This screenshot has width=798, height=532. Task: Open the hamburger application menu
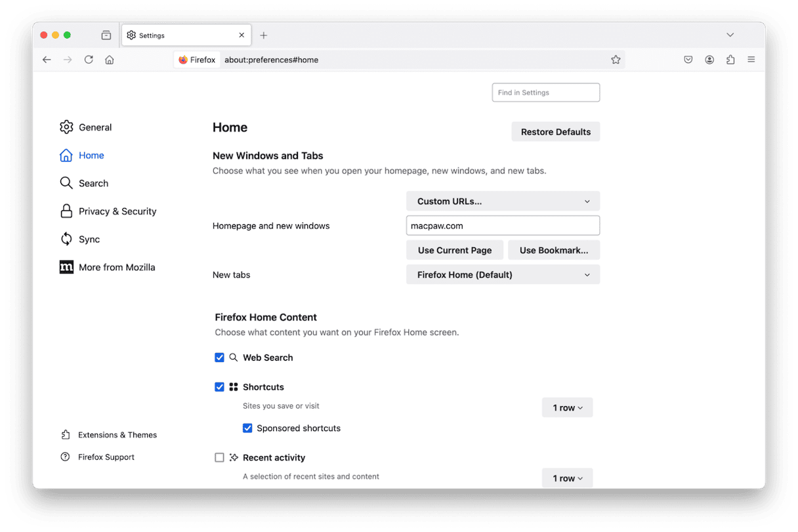click(751, 60)
